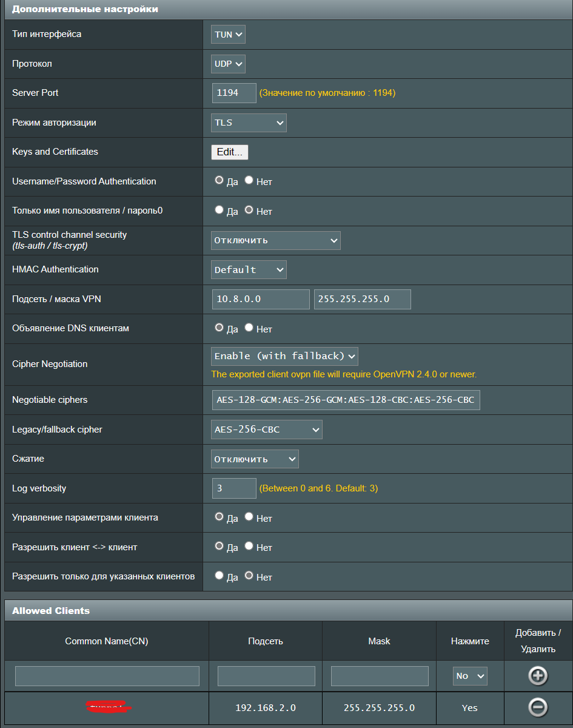Choose Да for Только имя пользователя / пароль
This screenshot has height=728, width=573.
pos(219,210)
